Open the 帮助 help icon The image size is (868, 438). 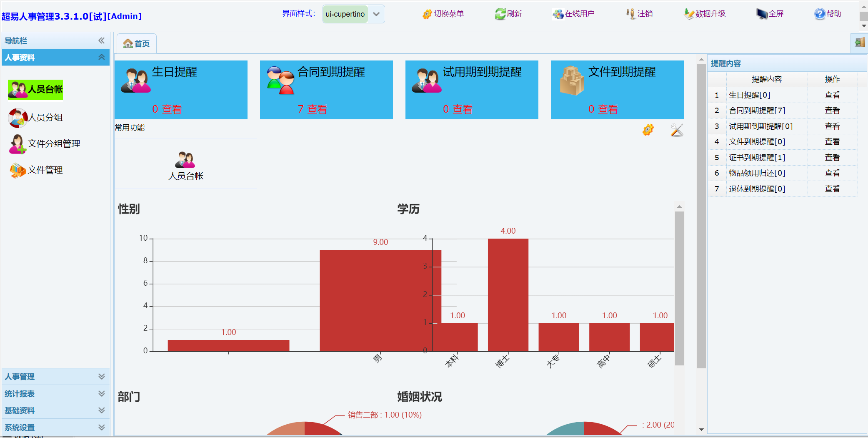(820, 14)
